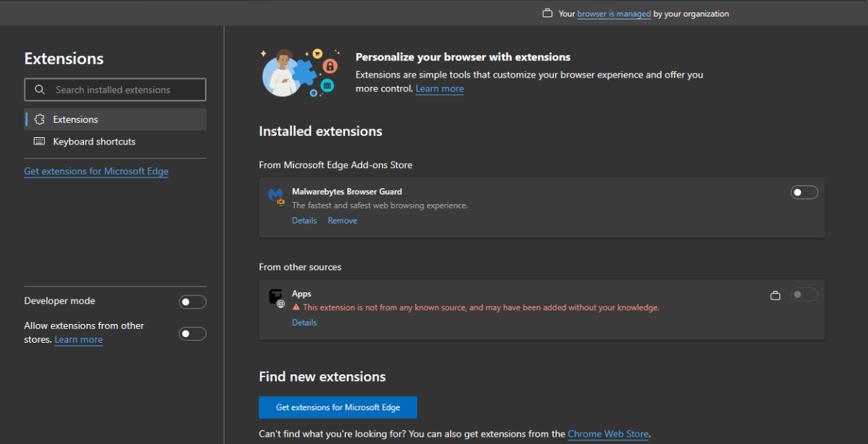Viewport: 868px width, 444px height.
Task: Click the 'Installed extensions' heading
Action: click(321, 131)
